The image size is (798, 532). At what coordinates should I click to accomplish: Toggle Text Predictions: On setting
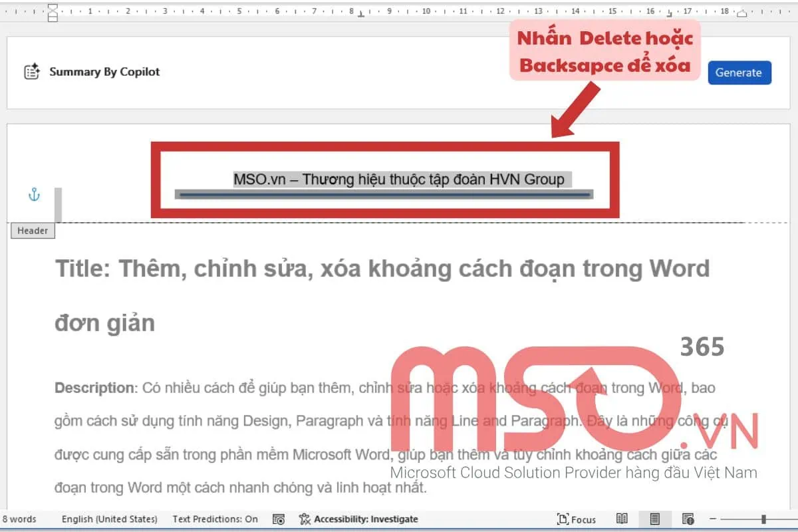point(215,519)
